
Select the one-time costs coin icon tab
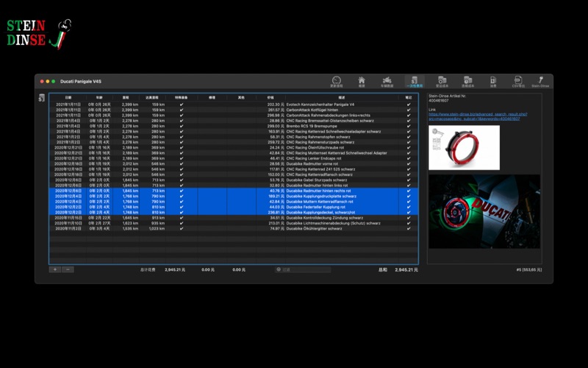click(x=415, y=82)
